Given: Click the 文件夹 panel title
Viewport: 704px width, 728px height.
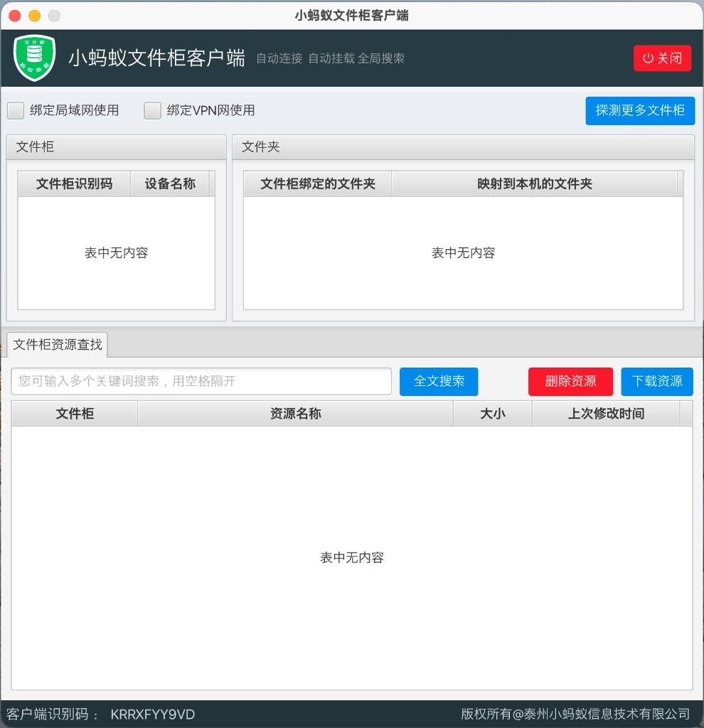Looking at the screenshot, I should (x=260, y=146).
